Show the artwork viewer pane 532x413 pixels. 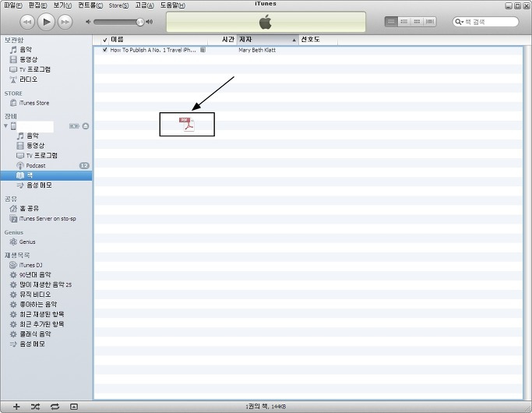click(74, 407)
